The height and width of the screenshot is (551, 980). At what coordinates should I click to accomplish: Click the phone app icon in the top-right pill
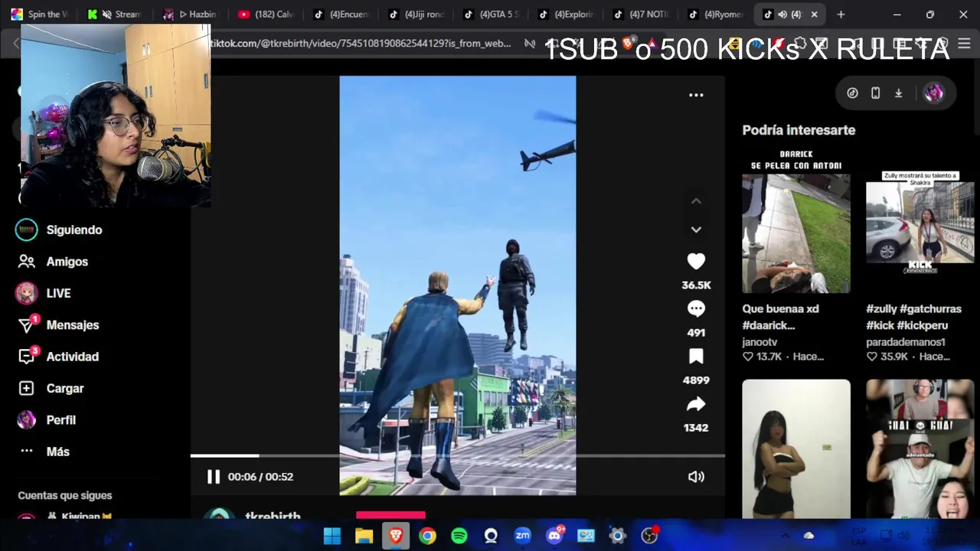pyautogui.click(x=875, y=93)
